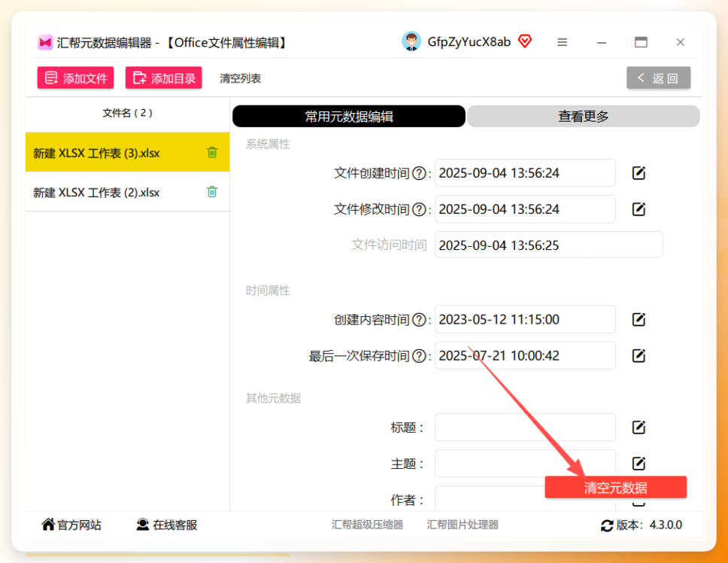
Task: Open the 汇帮图片处理器 link
Action: point(463,525)
